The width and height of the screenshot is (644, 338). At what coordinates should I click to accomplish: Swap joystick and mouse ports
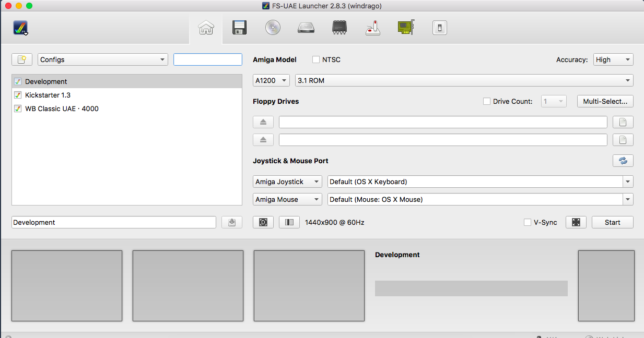pos(623,161)
